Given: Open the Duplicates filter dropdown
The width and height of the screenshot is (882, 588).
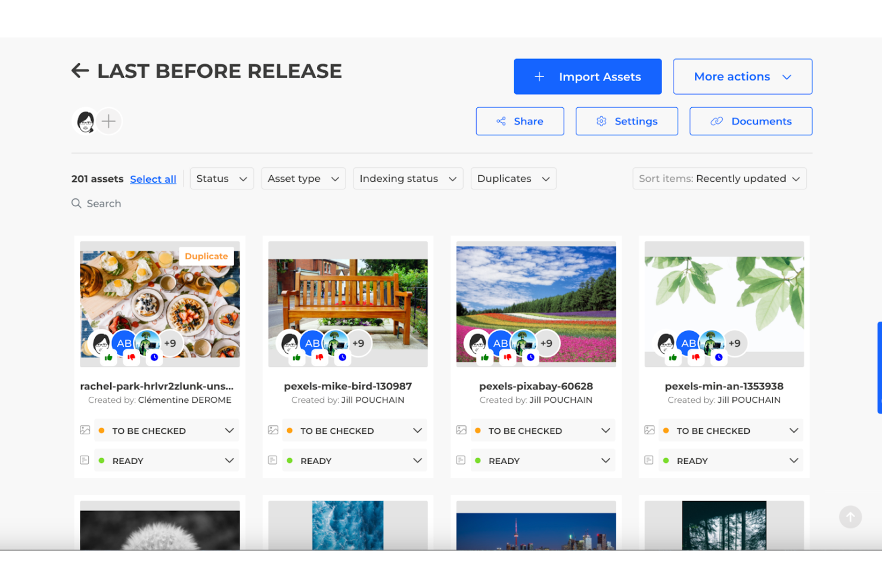Looking at the screenshot, I should click(x=514, y=179).
